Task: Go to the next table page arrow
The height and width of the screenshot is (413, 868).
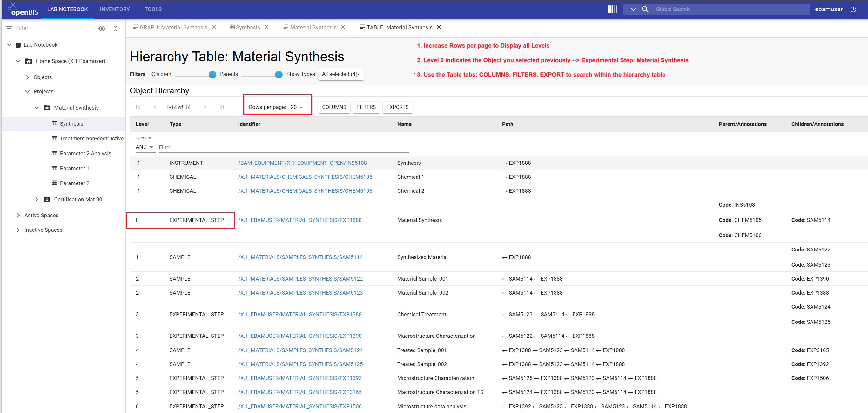Action: 205,108
